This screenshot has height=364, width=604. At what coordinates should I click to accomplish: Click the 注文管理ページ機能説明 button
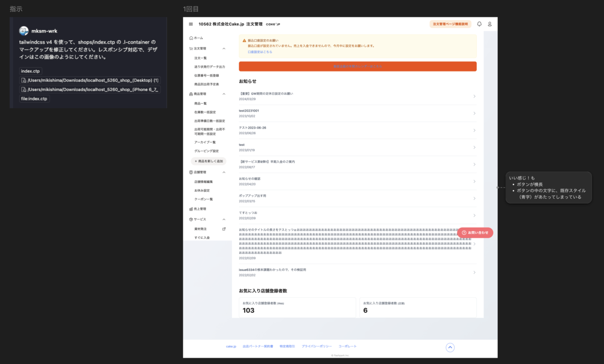[x=450, y=24]
